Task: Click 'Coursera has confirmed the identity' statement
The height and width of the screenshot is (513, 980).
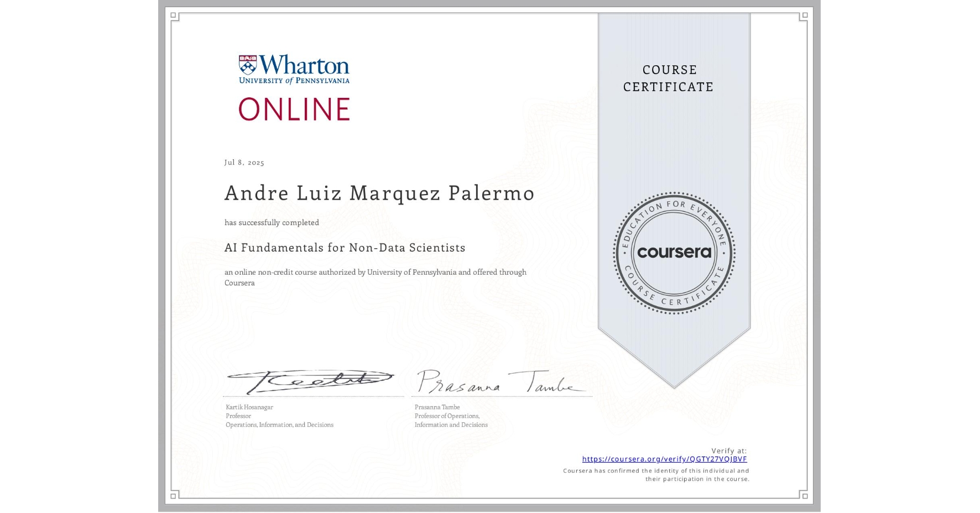Action: [x=656, y=475]
